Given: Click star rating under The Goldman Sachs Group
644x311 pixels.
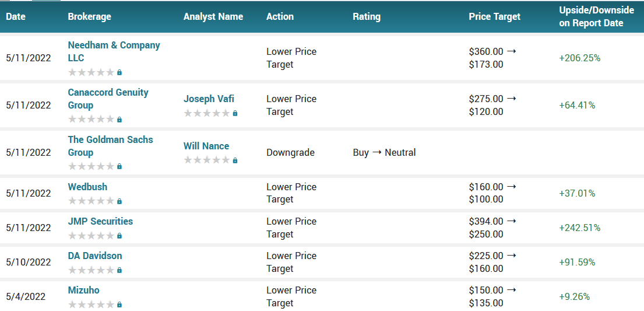Looking at the screenshot, I should click(91, 166).
